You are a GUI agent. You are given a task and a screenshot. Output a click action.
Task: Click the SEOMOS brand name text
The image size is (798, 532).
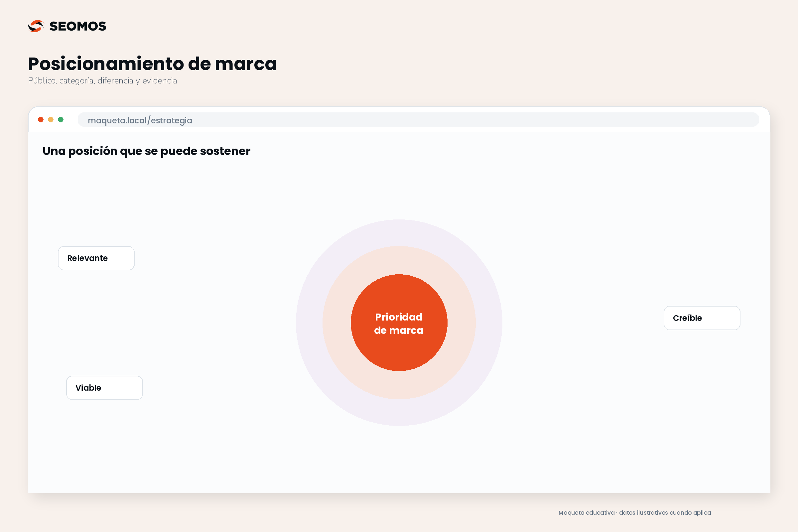point(78,26)
